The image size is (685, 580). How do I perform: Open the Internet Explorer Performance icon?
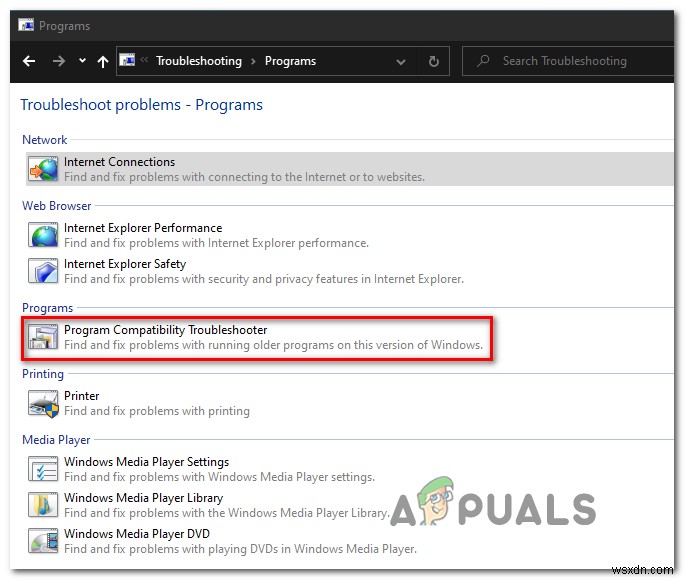(x=43, y=235)
